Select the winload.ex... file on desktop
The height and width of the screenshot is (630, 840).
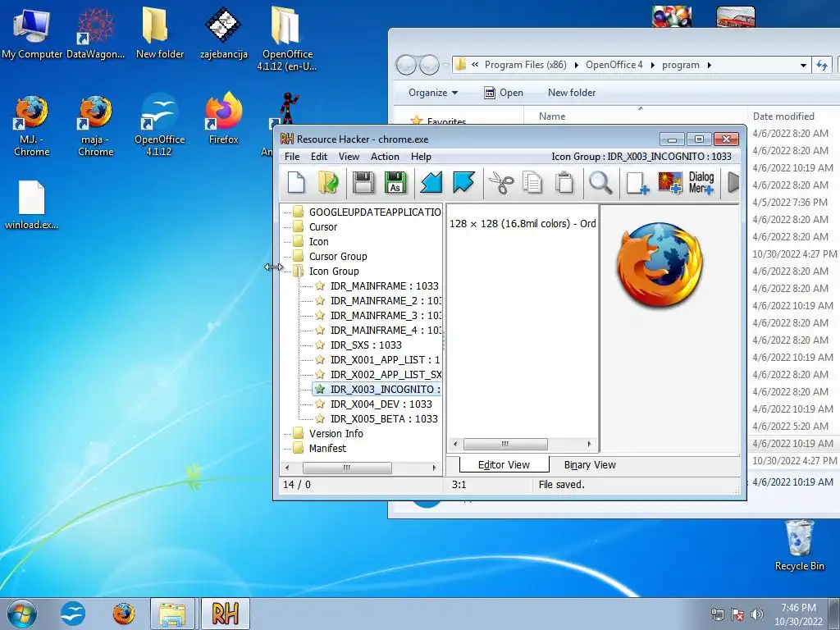(32, 205)
